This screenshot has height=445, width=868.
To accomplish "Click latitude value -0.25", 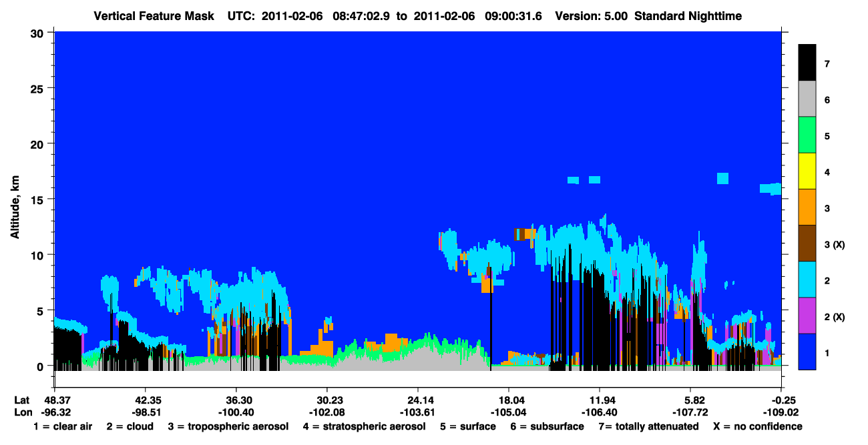I will click(x=781, y=400).
